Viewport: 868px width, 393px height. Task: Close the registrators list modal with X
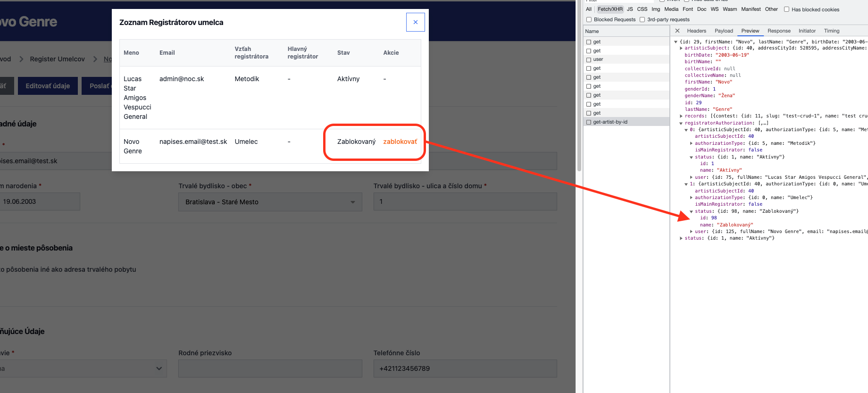click(415, 22)
